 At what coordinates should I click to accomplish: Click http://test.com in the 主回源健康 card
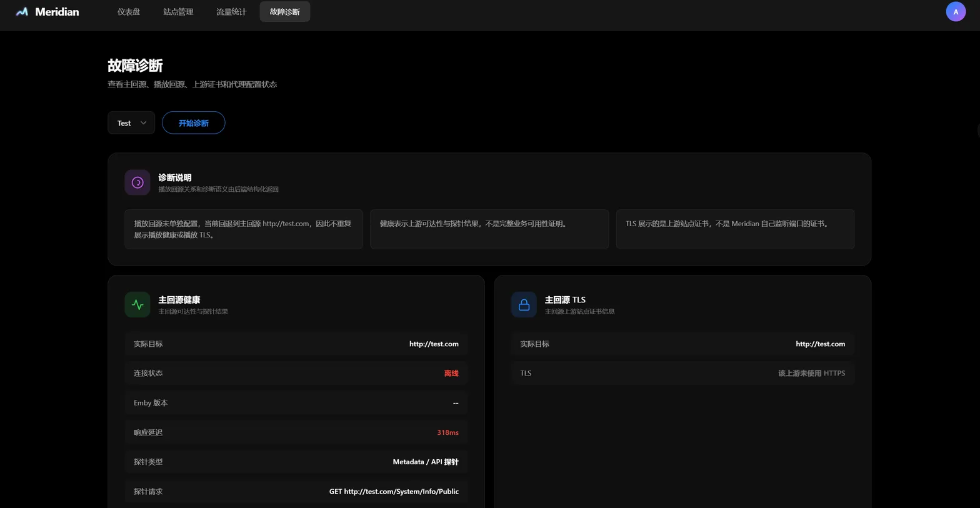tap(434, 344)
